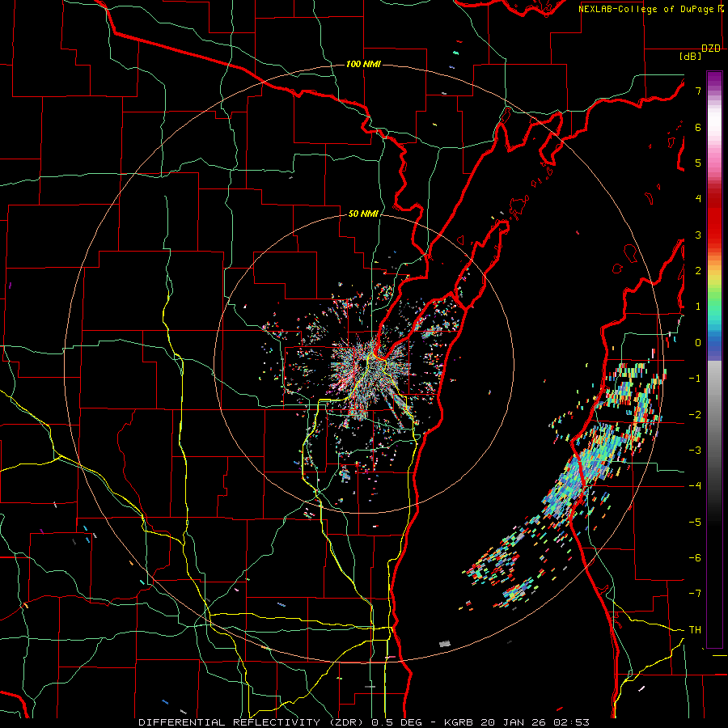Click scale value "3" on the legend
728x728 pixels.
(698, 235)
